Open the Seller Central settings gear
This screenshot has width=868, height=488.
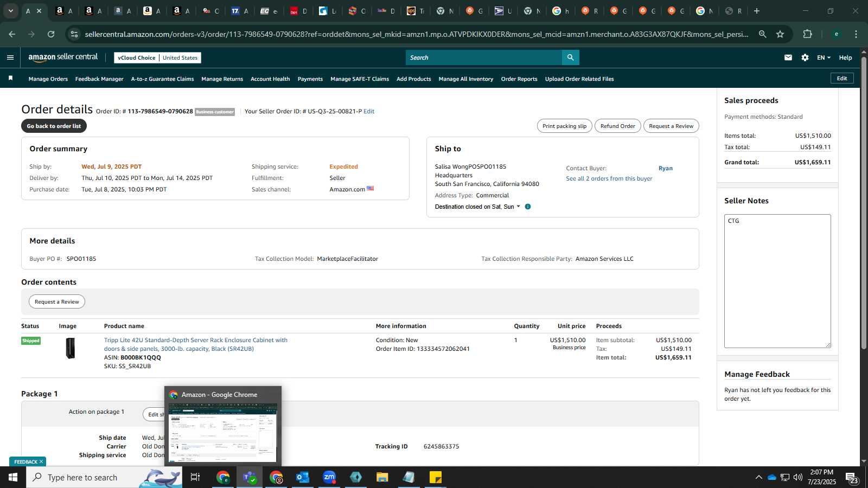[x=805, y=57]
